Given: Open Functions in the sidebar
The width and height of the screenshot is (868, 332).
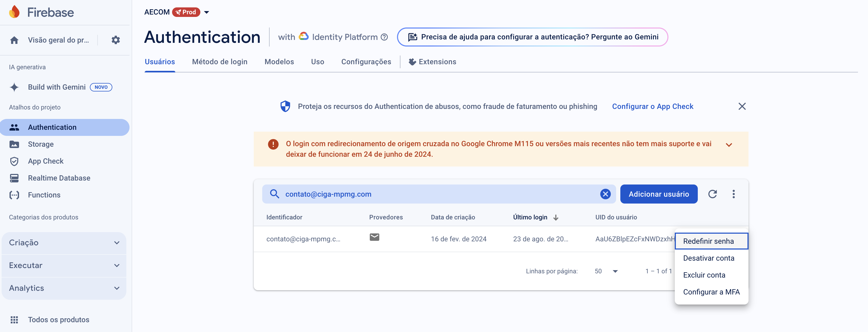Looking at the screenshot, I should [x=44, y=195].
